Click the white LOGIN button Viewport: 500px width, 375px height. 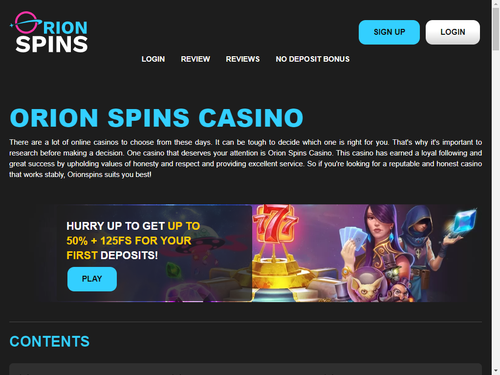tap(453, 32)
